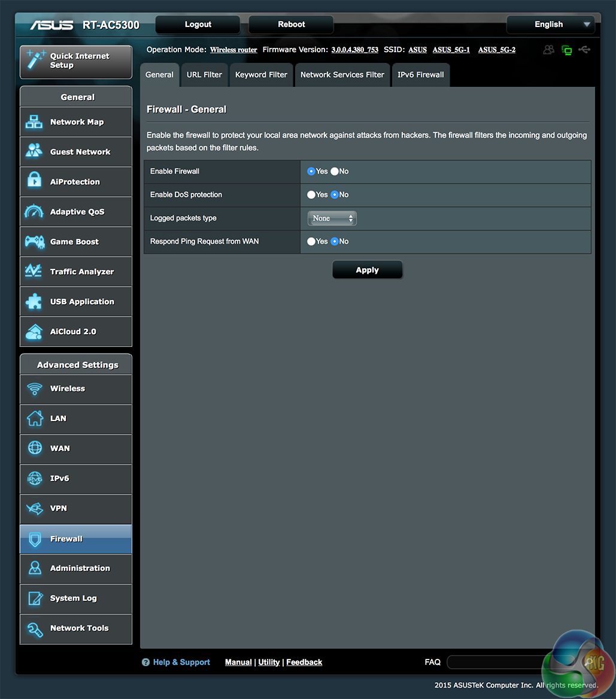Switch to Network Services Filter tab

coord(342,75)
